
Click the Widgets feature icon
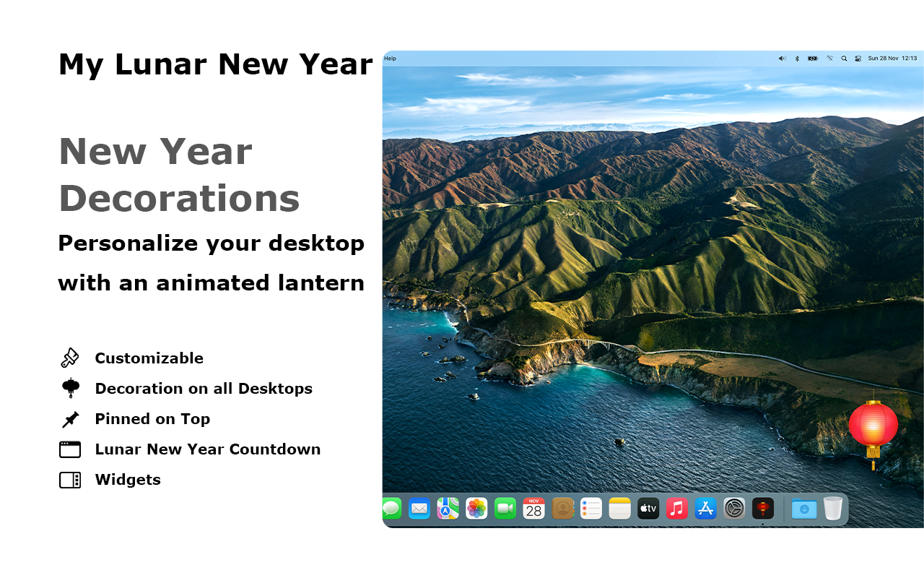(69, 479)
